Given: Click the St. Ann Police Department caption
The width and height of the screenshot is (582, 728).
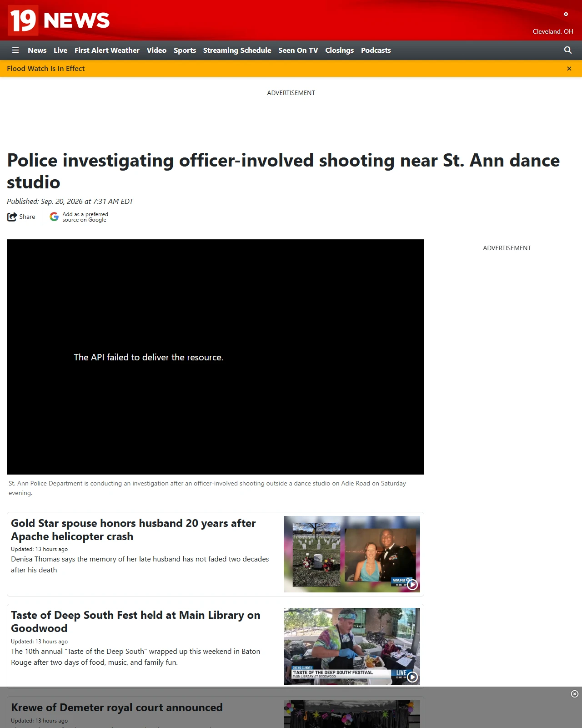Looking at the screenshot, I should [207, 488].
